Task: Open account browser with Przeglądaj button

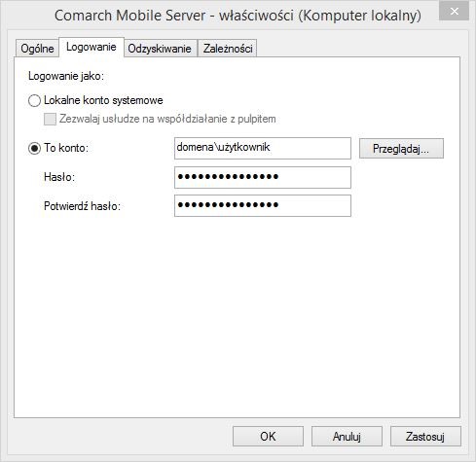Action: 401,149
